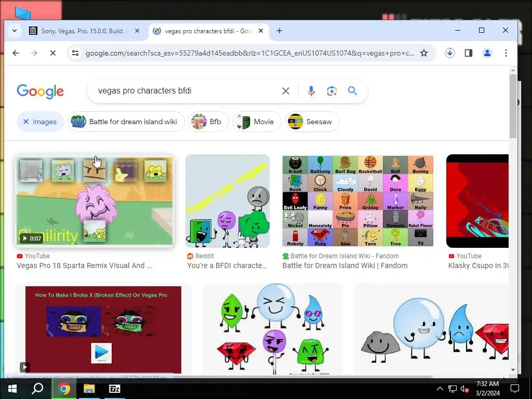Click the Google search text field

click(187, 91)
